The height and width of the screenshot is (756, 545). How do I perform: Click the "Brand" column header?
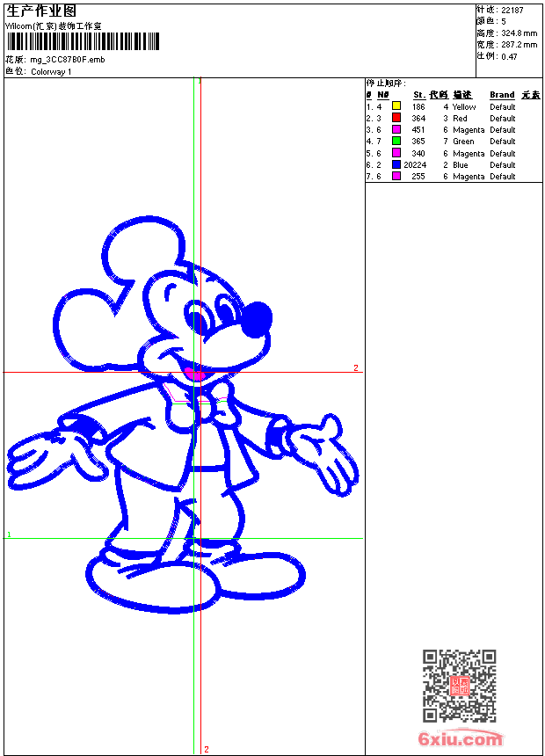pos(502,95)
